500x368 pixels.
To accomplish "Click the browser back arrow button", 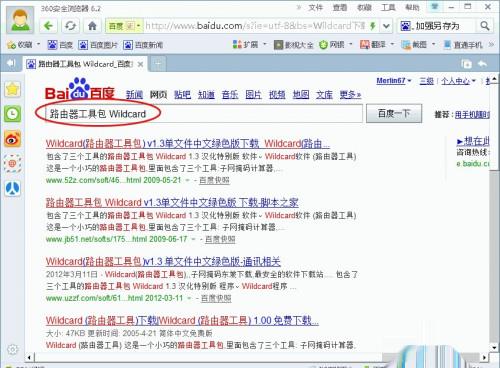I will point(49,26).
